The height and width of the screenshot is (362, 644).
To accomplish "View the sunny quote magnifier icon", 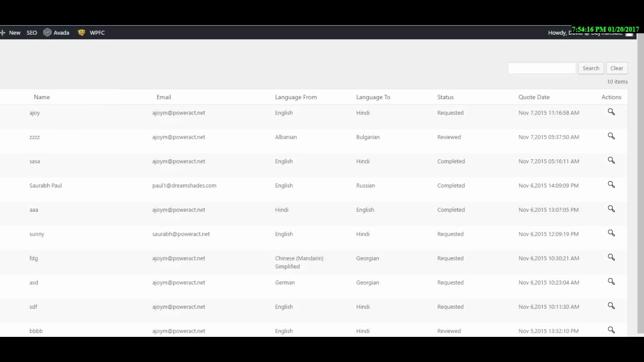I will pyautogui.click(x=611, y=233).
